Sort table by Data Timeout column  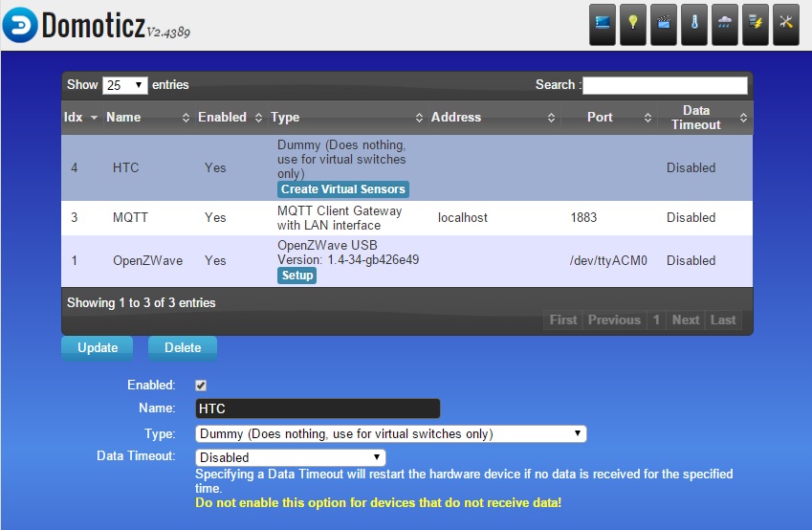tap(705, 117)
